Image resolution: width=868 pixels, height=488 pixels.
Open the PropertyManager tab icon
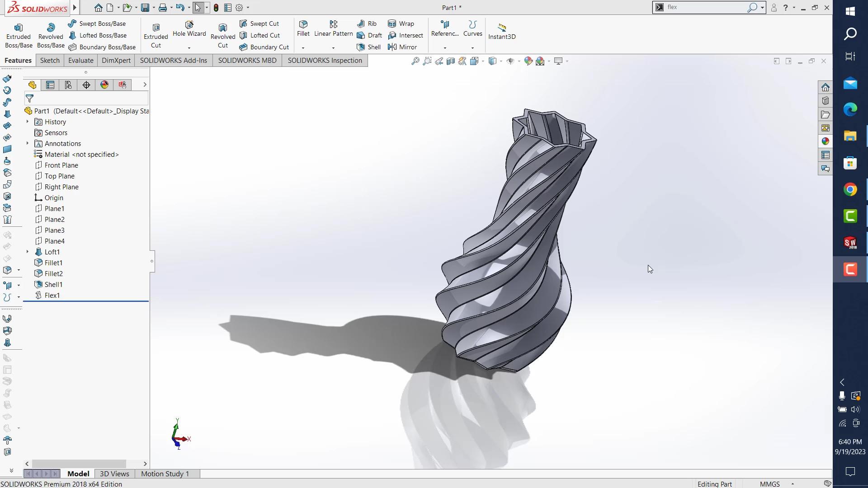(50, 85)
